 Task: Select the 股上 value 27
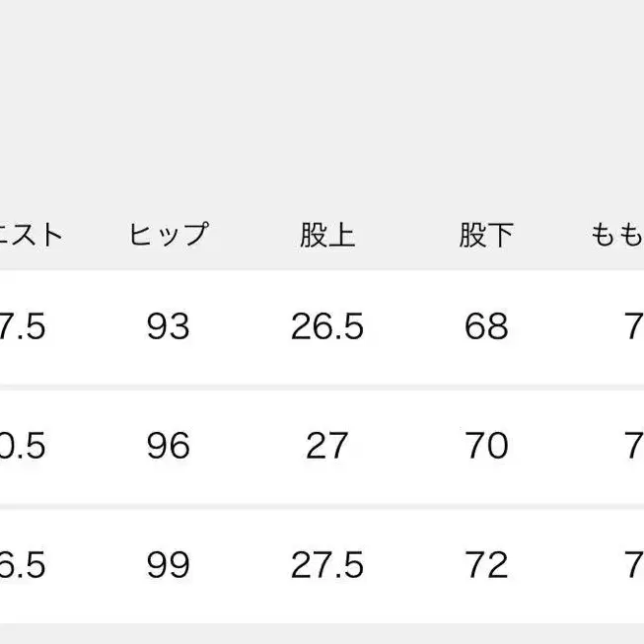point(327,446)
